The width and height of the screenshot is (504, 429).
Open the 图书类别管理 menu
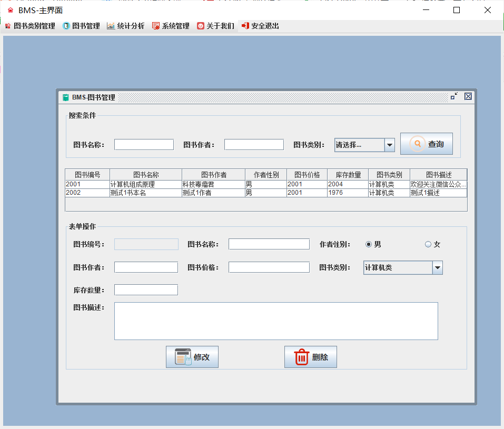click(x=31, y=26)
